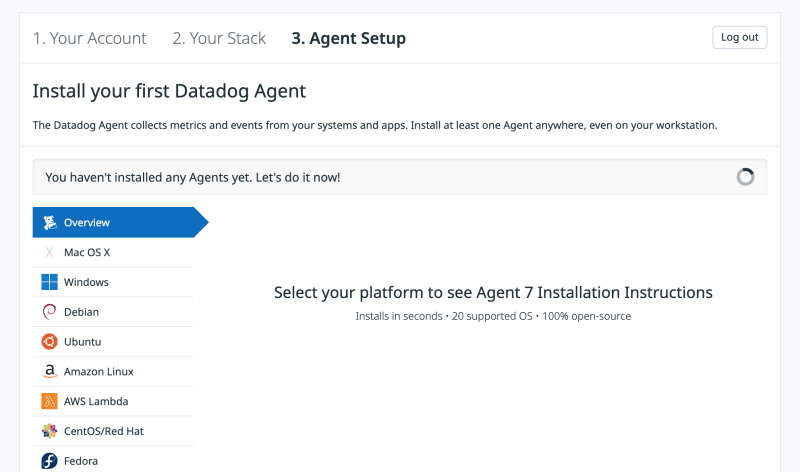Screen dimensions: 800x472
Task: Click the Windows logo icon
Action: (x=49, y=282)
